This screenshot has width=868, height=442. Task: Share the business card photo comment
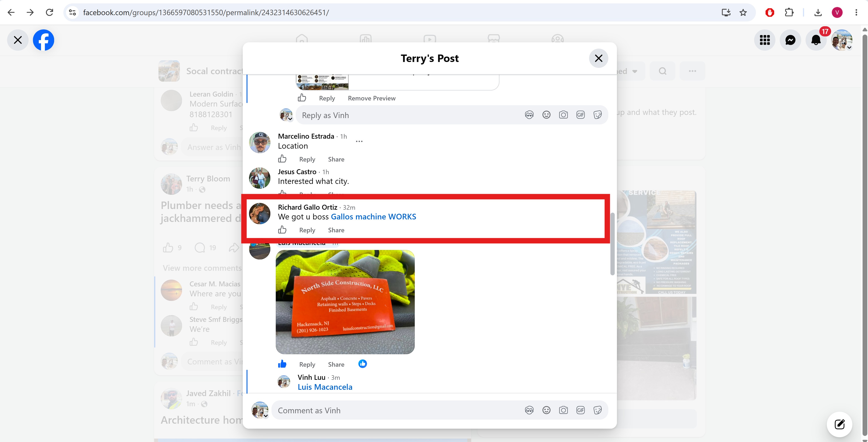[336, 365]
